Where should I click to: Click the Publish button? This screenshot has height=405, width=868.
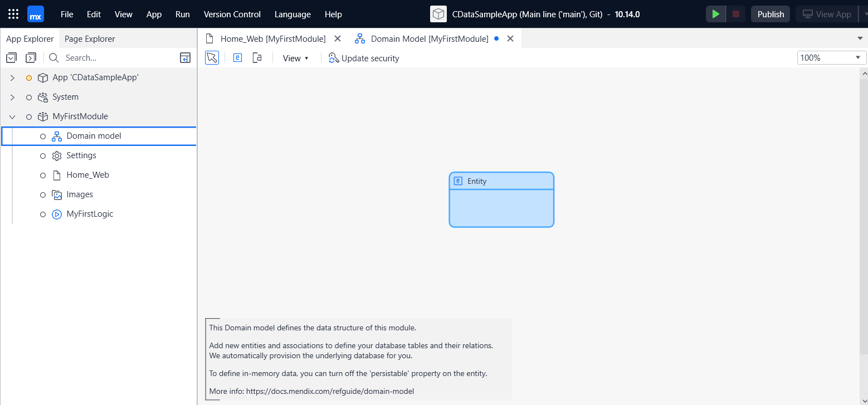point(770,14)
